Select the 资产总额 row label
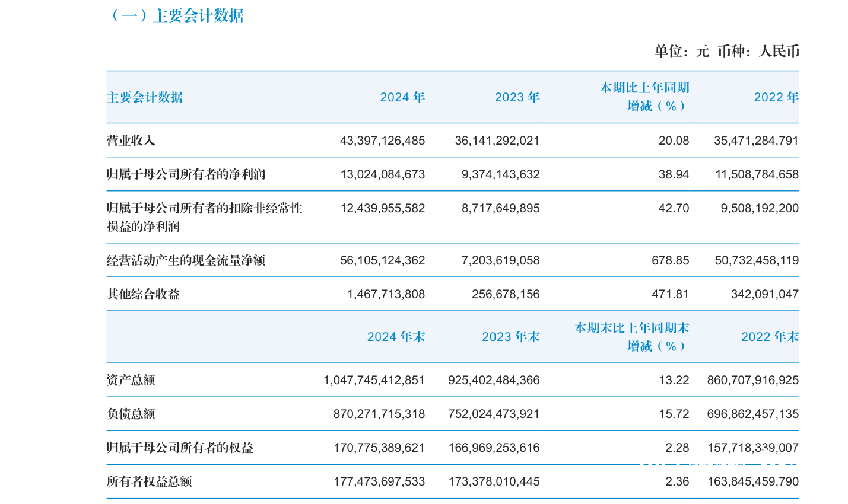Image resolution: width=848 pixels, height=504 pixels. click(x=131, y=380)
